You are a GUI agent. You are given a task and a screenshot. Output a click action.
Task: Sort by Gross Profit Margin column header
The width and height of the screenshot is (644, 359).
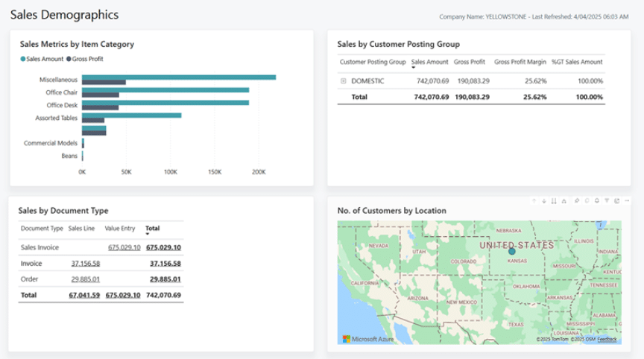[x=520, y=62]
